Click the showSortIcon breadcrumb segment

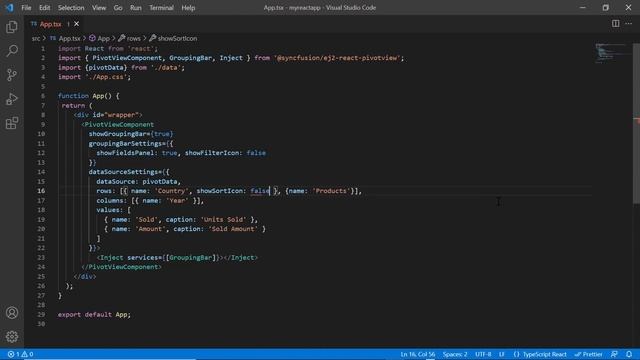173,38
